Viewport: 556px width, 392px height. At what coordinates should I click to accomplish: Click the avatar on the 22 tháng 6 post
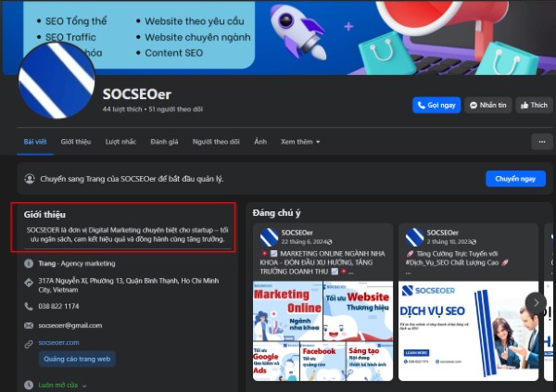tap(269, 237)
